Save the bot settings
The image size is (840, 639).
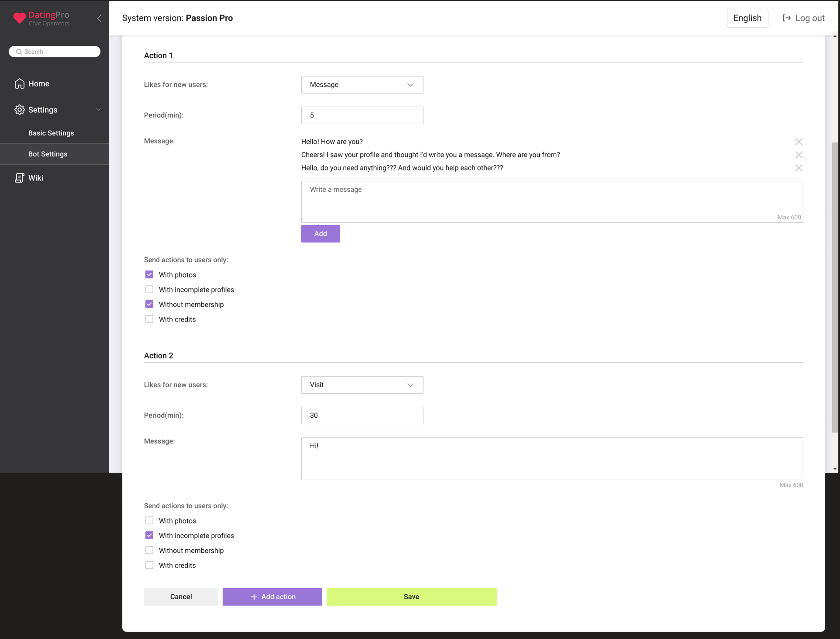[x=411, y=597]
